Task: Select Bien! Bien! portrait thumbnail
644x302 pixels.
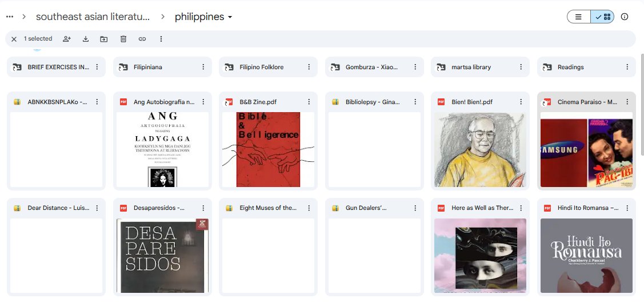Action: pos(480,149)
